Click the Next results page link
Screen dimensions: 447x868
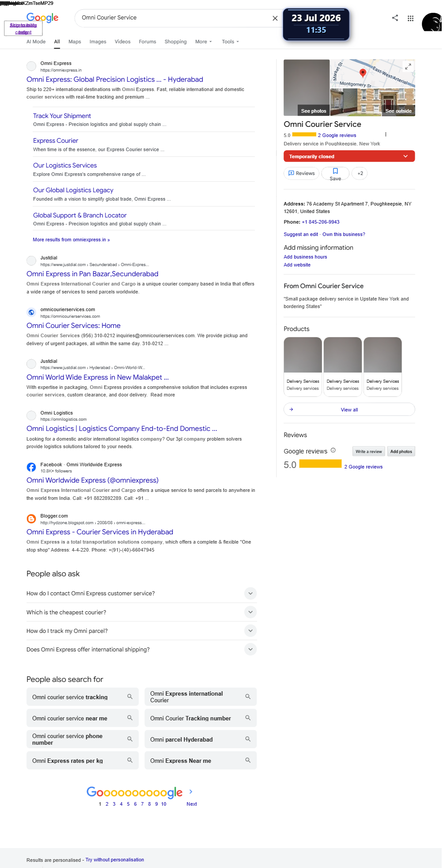(192, 804)
